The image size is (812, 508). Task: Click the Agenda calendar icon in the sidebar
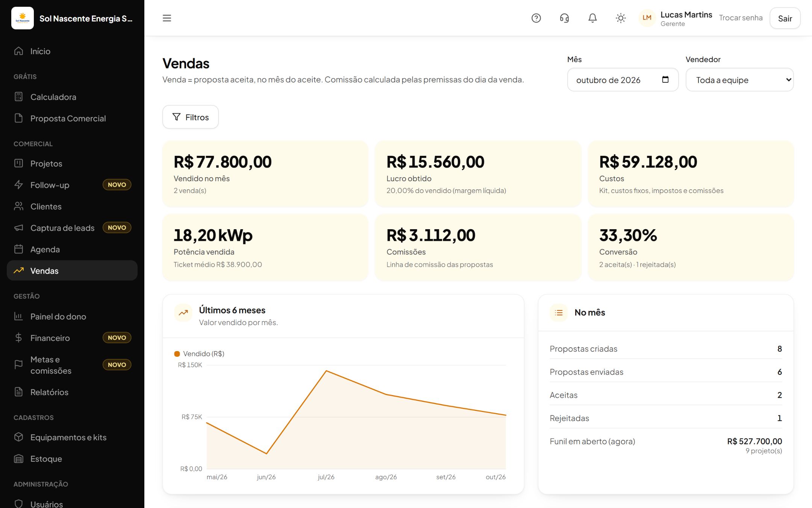(18, 249)
